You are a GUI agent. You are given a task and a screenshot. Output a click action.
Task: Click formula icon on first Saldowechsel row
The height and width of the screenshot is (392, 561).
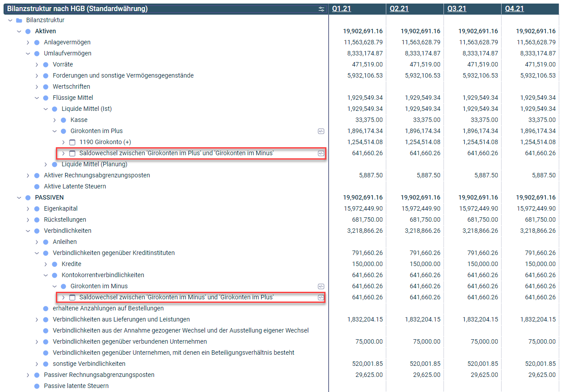click(322, 153)
